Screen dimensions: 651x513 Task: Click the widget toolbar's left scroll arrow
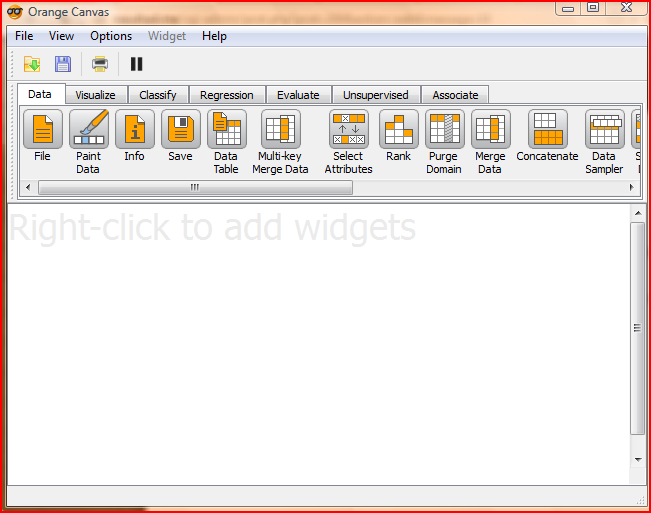[x=28, y=187]
